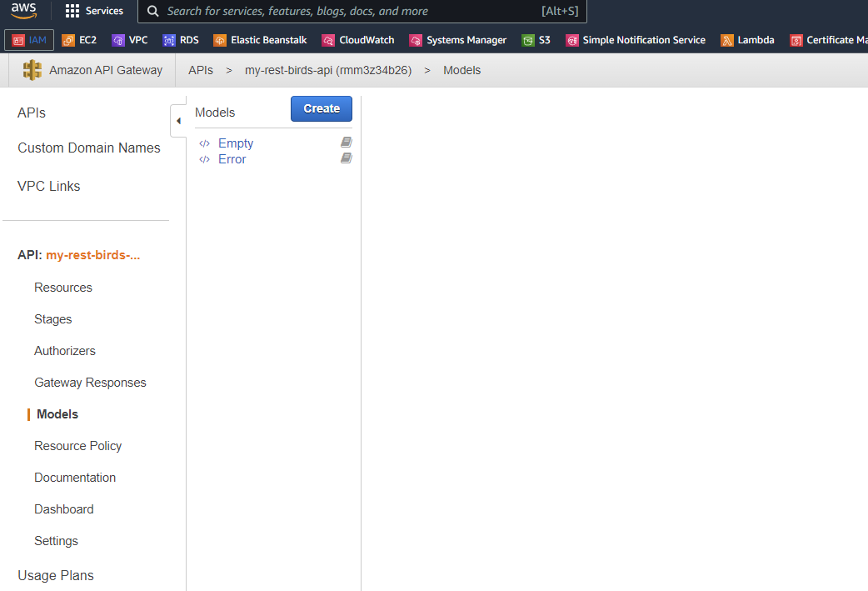
Task: Click the code icon beside Error model
Action: click(204, 159)
